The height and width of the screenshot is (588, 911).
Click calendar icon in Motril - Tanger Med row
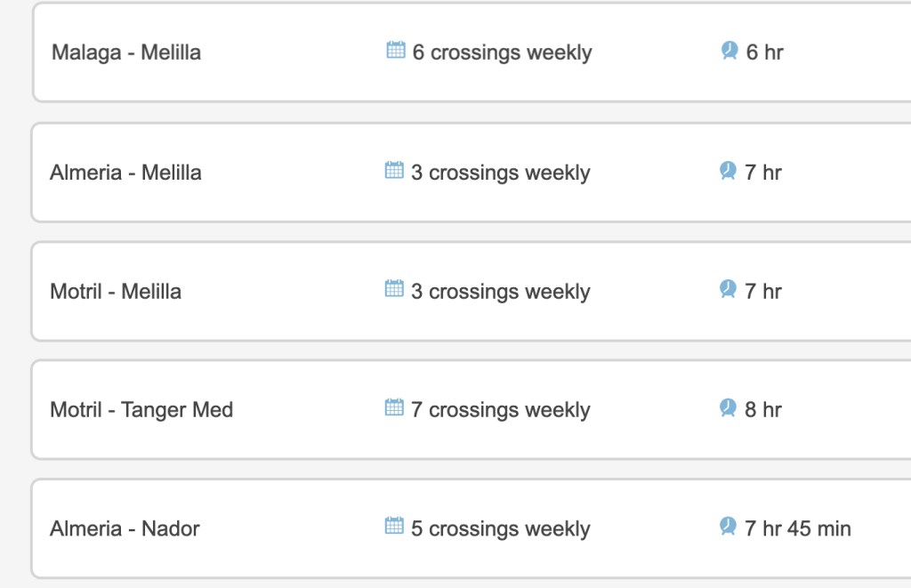pos(394,407)
